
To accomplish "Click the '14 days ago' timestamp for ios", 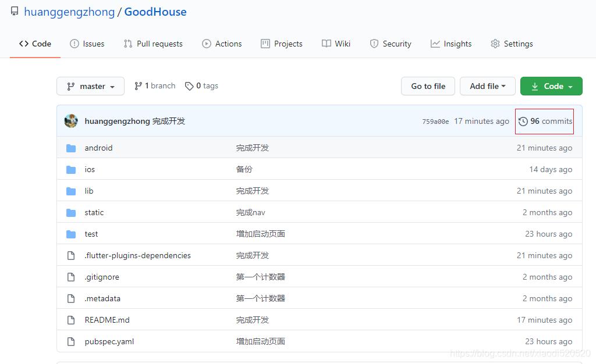I will point(551,170).
